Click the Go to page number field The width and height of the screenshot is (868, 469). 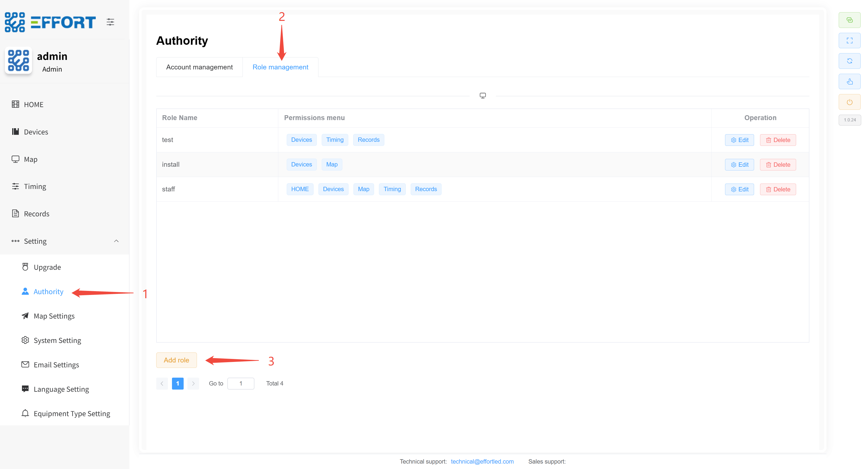pos(241,384)
